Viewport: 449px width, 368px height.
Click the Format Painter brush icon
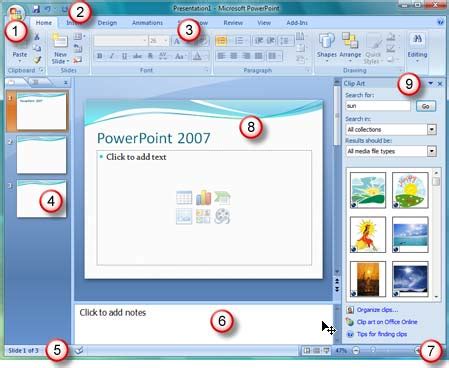37,60
